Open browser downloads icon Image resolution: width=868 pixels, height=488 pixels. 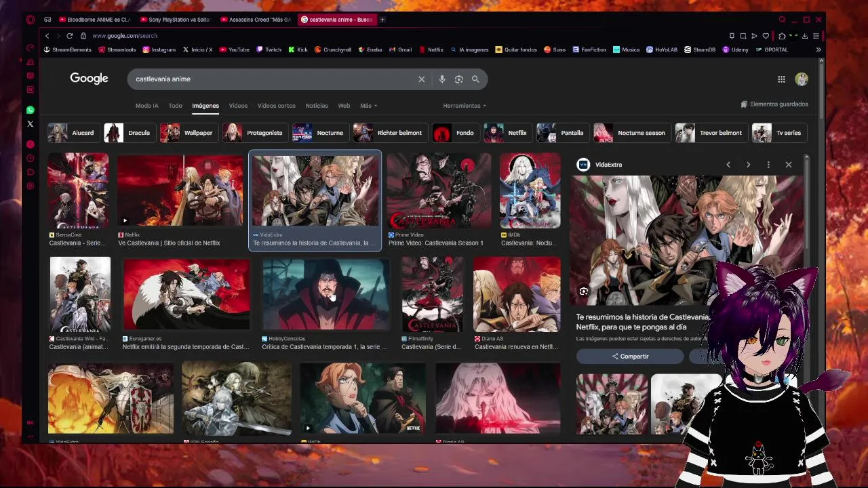pyautogui.click(x=804, y=36)
